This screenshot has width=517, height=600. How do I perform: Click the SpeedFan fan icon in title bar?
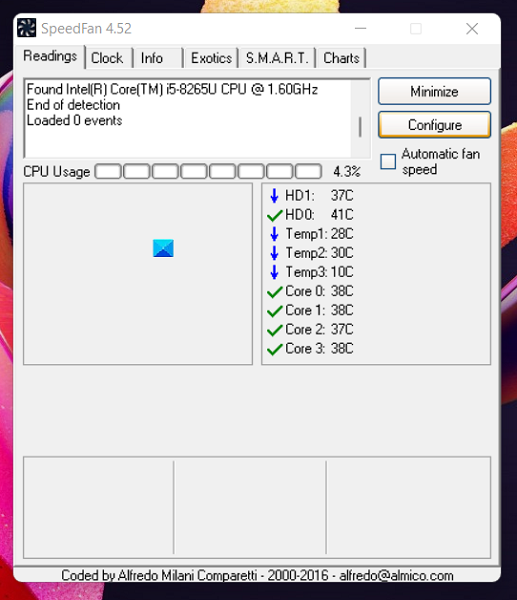[x=26, y=28]
